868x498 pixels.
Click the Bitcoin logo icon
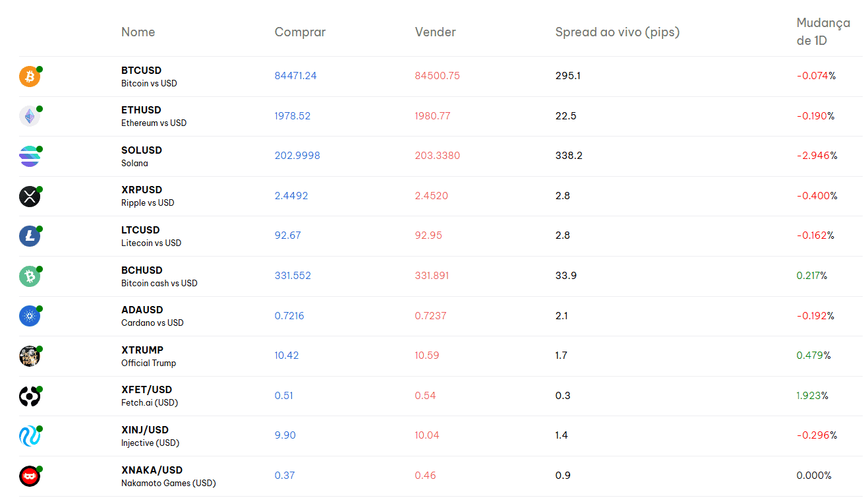pos(30,77)
